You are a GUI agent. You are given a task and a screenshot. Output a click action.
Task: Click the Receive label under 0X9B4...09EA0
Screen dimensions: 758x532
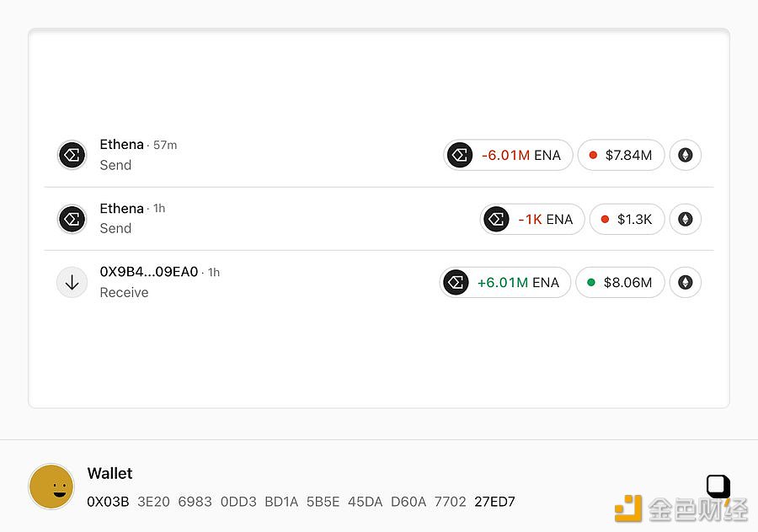coord(124,293)
